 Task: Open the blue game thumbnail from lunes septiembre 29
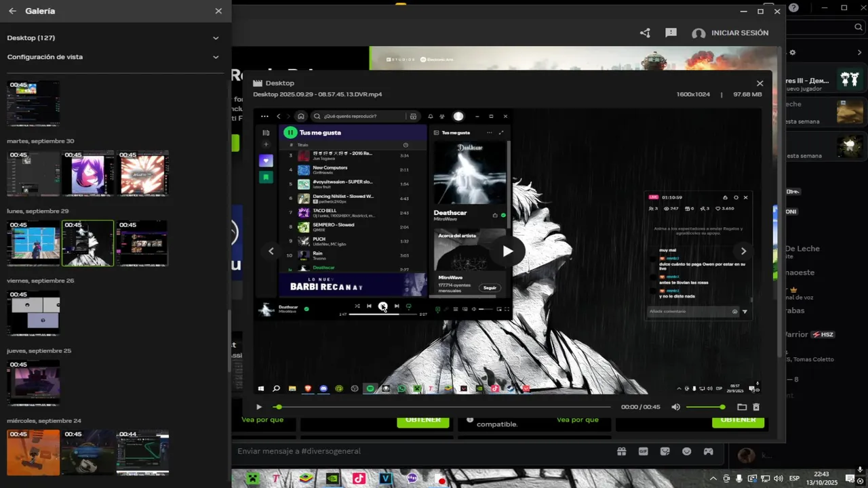(33, 243)
